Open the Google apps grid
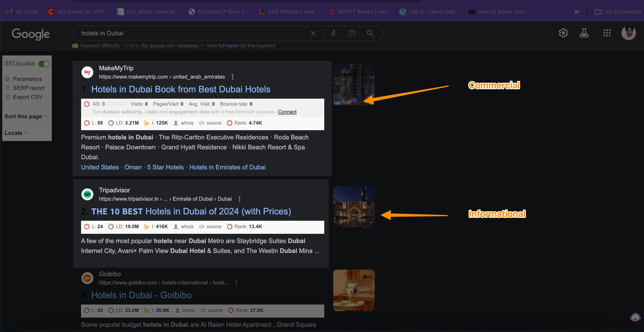 [x=607, y=33]
